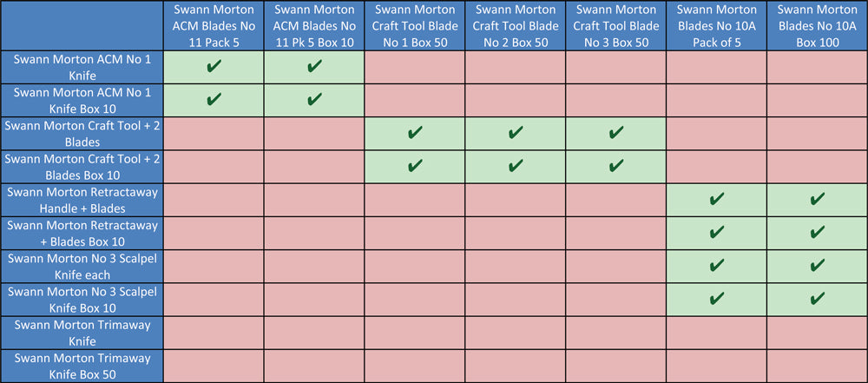Click red cell for No 3 Scalpel Knife each, ACM Blades Pack 5
Screen dimensions: 868x383
214,266
